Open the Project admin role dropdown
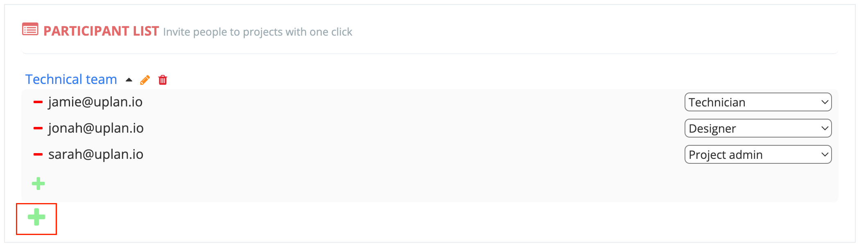The height and width of the screenshot is (244, 868). 758,154
